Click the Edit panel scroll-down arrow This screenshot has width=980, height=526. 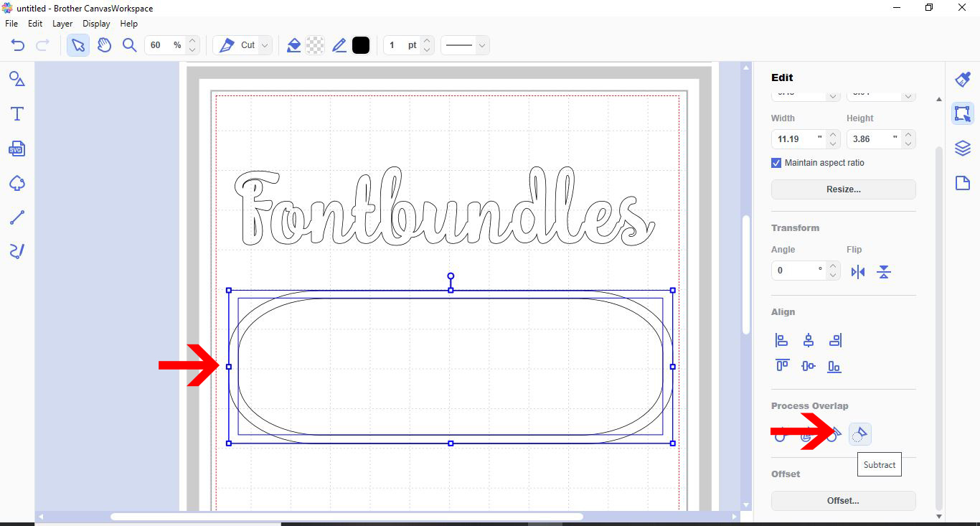940,516
